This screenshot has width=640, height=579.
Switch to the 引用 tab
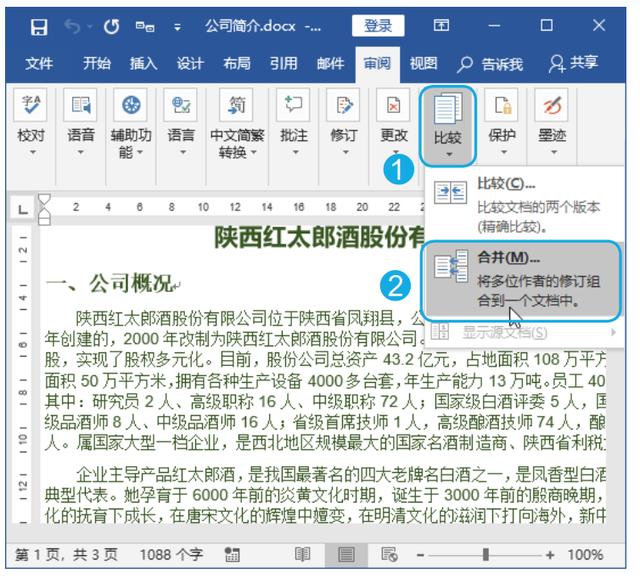pyautogui.click(x=283, y=63)
